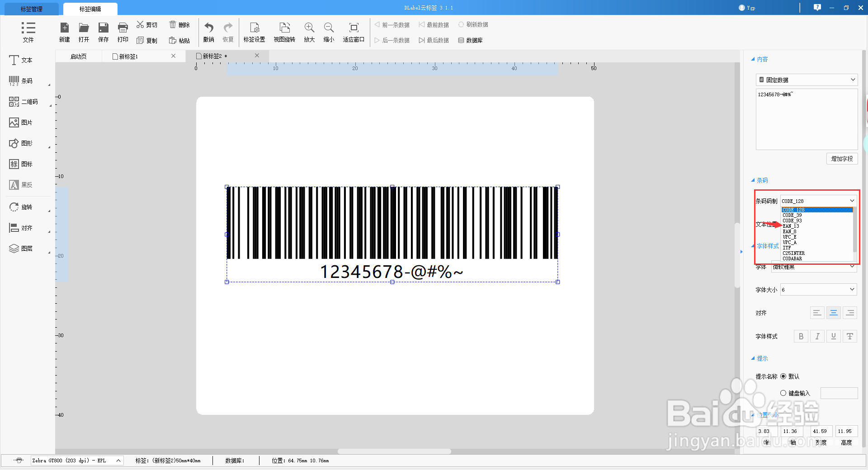Zoom in using 放大 magnifier
Viewport: 868px width, 470px height.
(x=309, y=32)
